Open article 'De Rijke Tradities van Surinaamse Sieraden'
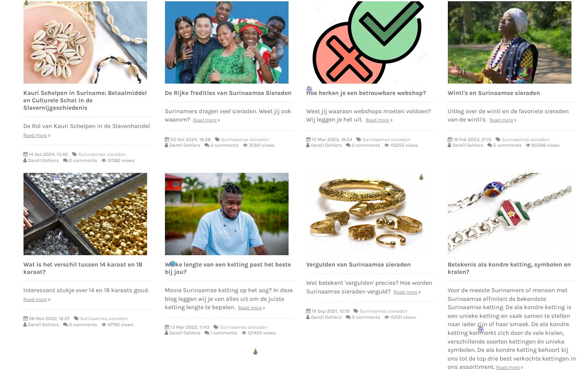The height and width of the screenshot is (371, 588). 228,93
